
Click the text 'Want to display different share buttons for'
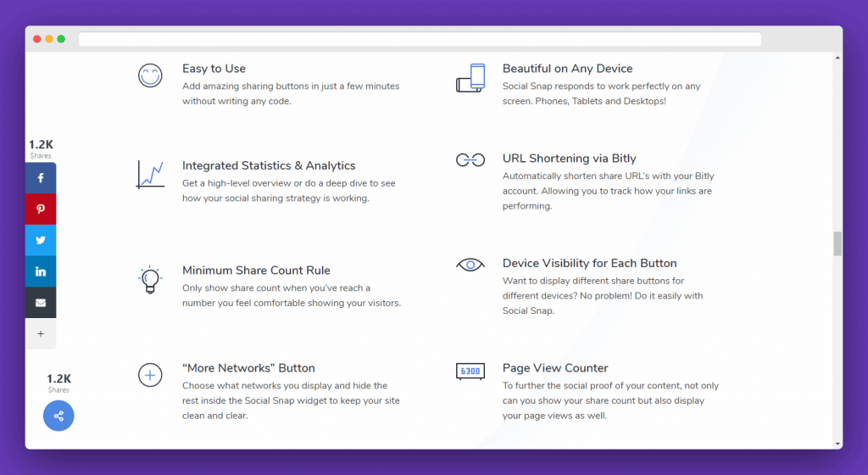pos(593,281)
